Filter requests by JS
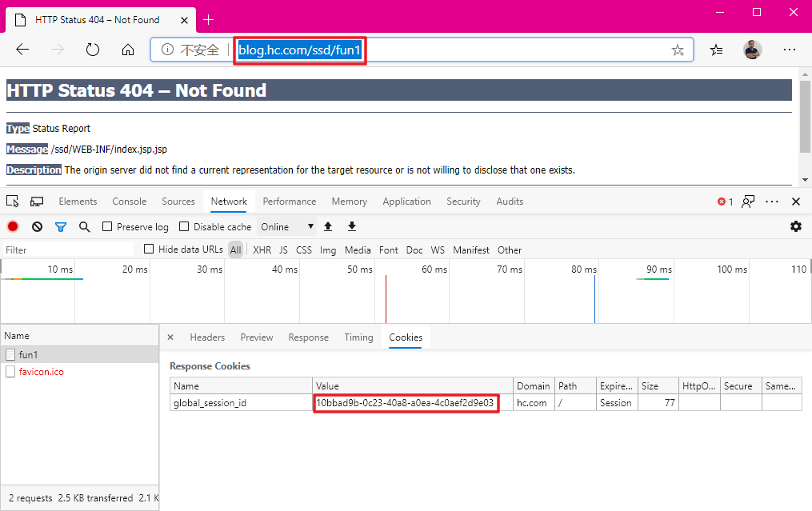The height and width of the screenshot is (511, 812). tap(283, 250)
